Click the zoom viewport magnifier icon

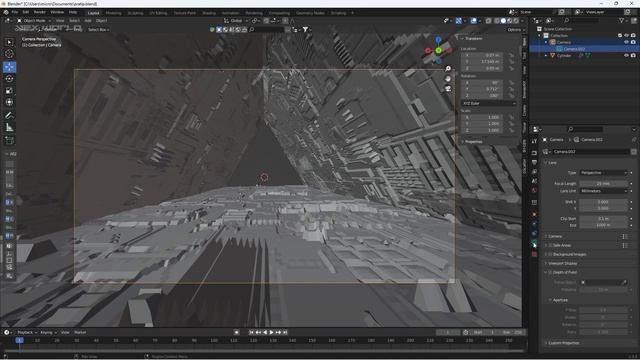pyautogui.click(x=448, y=69)
